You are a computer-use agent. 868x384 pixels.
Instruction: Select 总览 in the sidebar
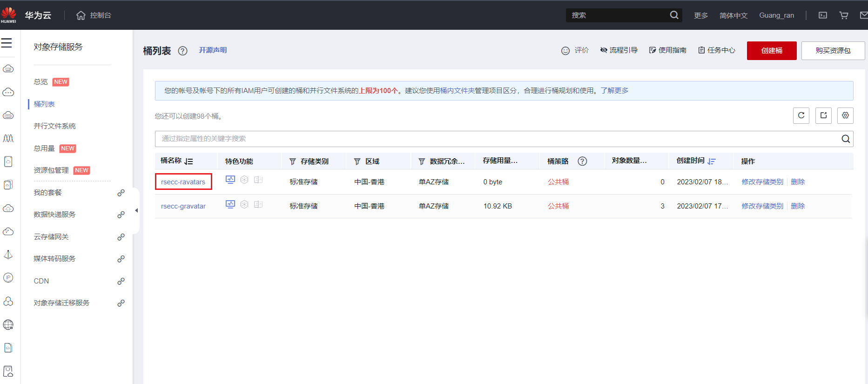tap(41, 82)
